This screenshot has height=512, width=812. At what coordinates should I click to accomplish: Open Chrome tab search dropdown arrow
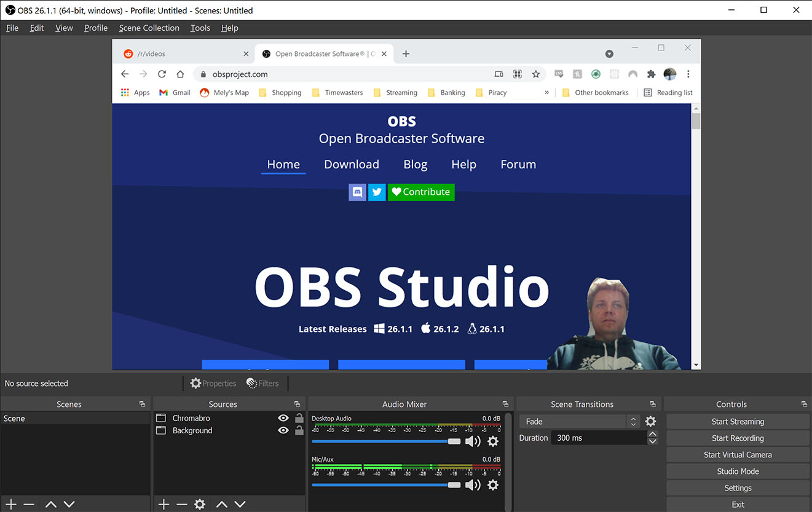pos(609,54)
